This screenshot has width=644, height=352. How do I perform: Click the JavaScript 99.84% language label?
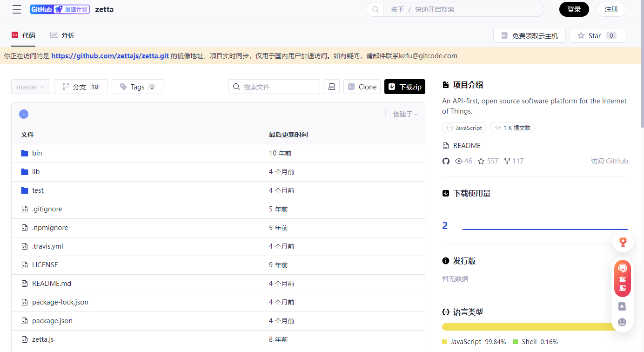(474, 342)
